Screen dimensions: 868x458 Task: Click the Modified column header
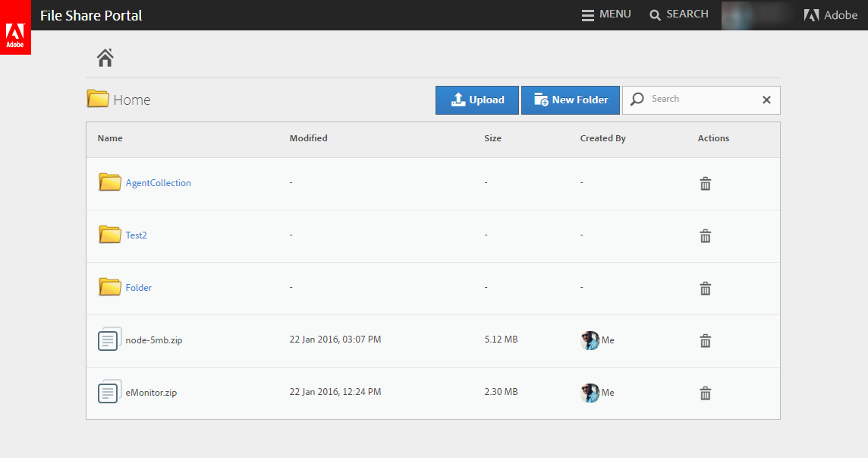[308, 138]
